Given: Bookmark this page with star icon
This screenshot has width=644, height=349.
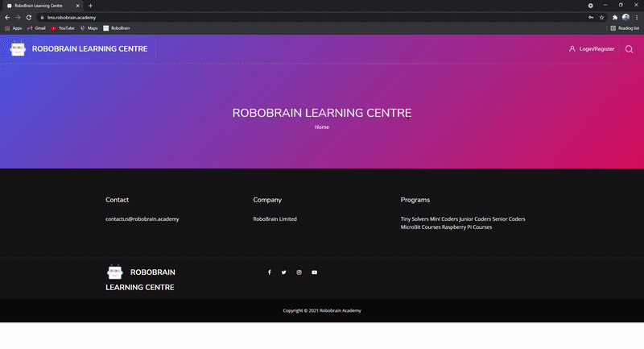Looking at the screenshot, I should tap(601, 17).
